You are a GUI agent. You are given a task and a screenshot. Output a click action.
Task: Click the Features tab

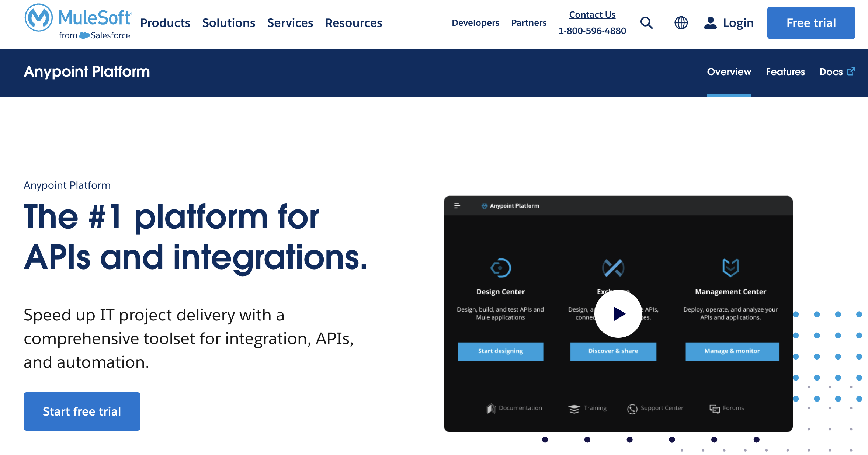(x=785, y=72)
